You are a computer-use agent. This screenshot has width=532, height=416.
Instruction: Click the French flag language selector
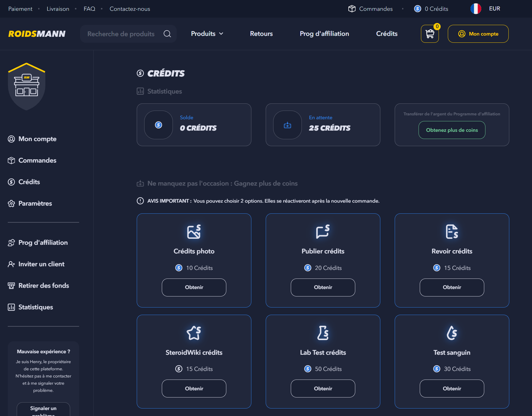[476, 9]
